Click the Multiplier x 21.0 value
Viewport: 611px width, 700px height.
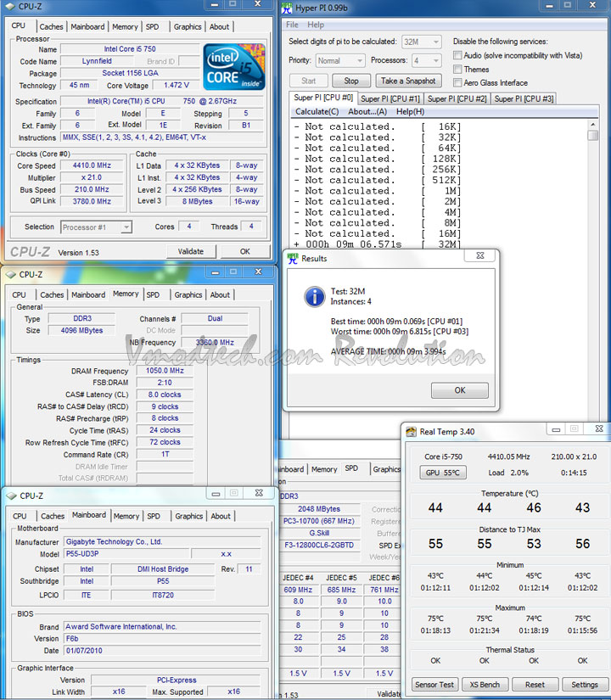pos(92,177)
